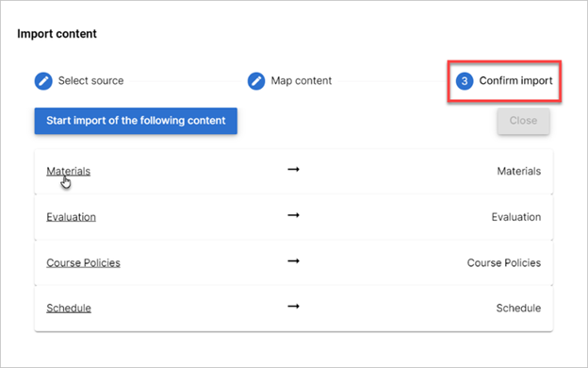The width and height of the screenshot is (588, 368).
Task: Click the destination Evaluation text on right
Action: [516, 217]
